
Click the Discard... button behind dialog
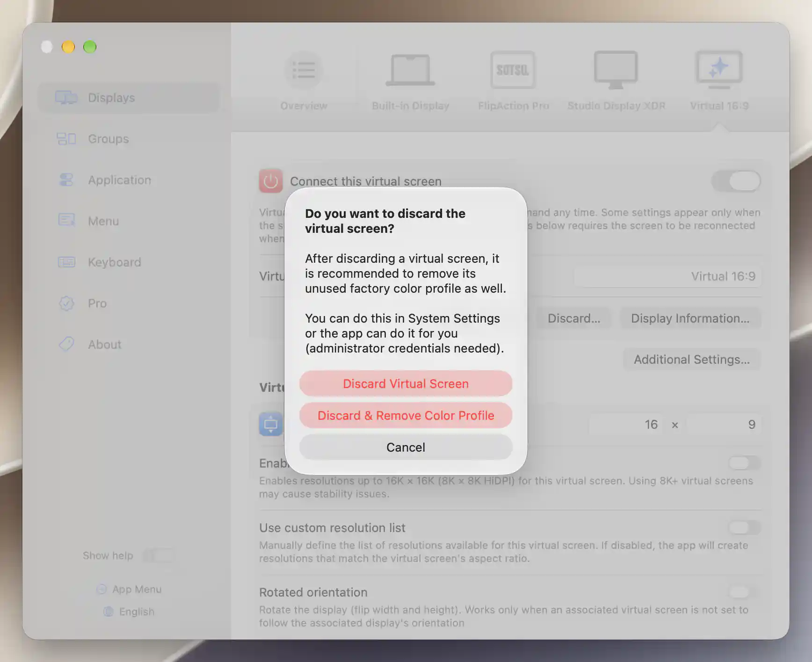coord(573,318)
